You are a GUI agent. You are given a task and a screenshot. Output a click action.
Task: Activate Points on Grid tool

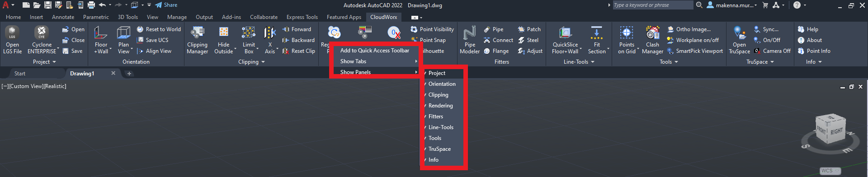(627, 40)
